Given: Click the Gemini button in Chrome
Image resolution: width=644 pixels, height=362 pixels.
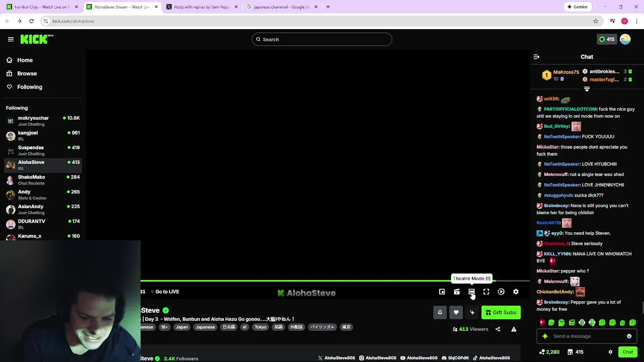Looking at the screenshot, I should point(577,7).
